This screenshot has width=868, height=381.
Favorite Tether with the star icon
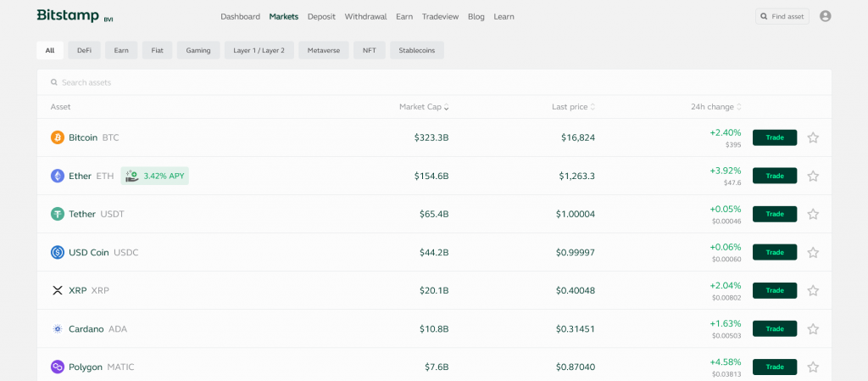(813, 214)
